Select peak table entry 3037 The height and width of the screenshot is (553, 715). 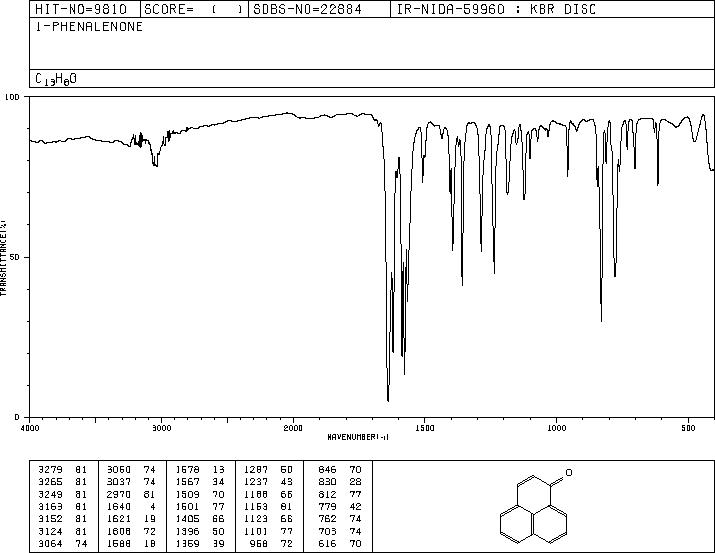tap(119, 481)
